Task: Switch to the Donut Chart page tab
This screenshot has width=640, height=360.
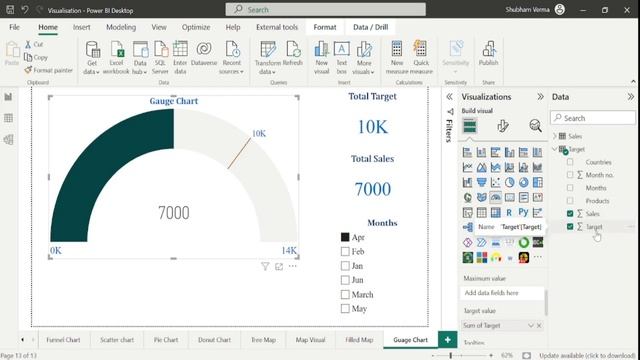Action: (x=215, y=340)
